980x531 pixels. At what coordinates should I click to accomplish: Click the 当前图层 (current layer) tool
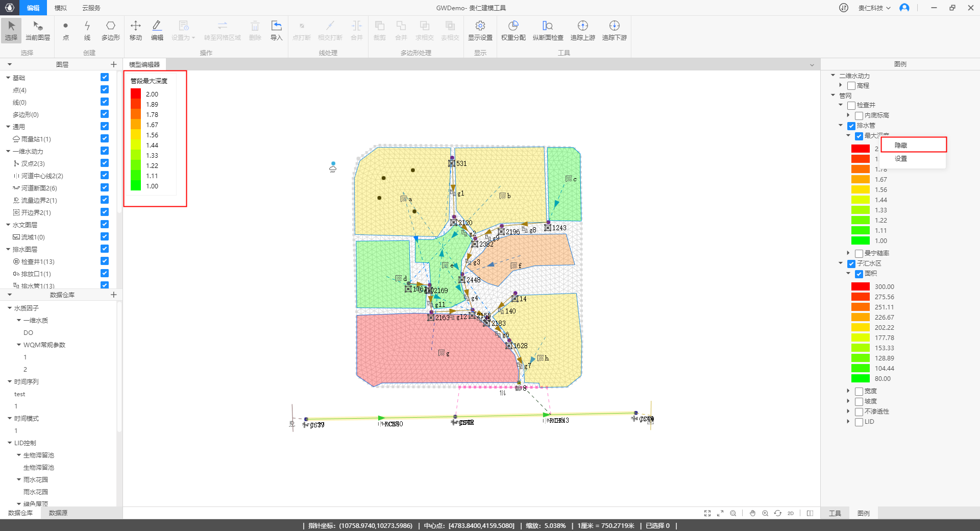click(38, 31)
